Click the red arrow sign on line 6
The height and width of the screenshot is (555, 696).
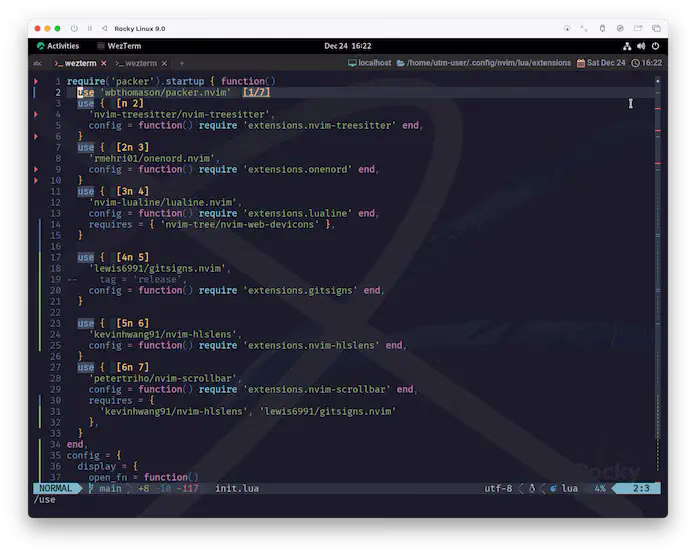pyautogui.click(x=36, y=136)
